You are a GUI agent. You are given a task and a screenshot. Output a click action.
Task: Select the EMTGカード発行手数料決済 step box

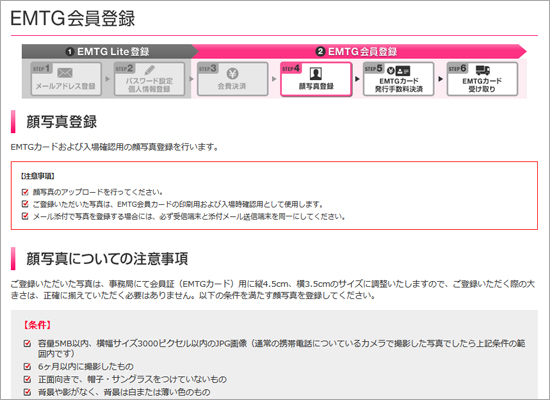(398, 79)
